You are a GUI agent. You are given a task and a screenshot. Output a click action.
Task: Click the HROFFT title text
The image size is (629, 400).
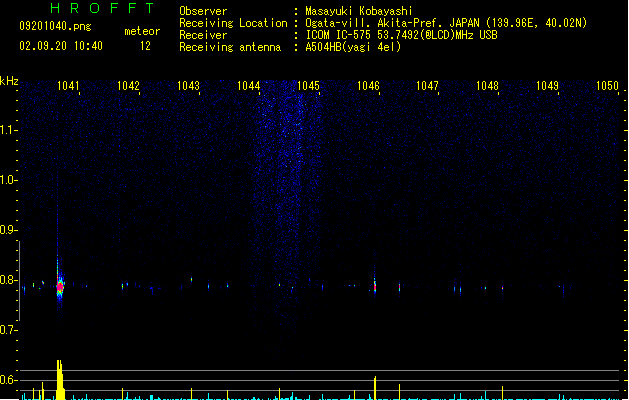(x=102, y=8)
